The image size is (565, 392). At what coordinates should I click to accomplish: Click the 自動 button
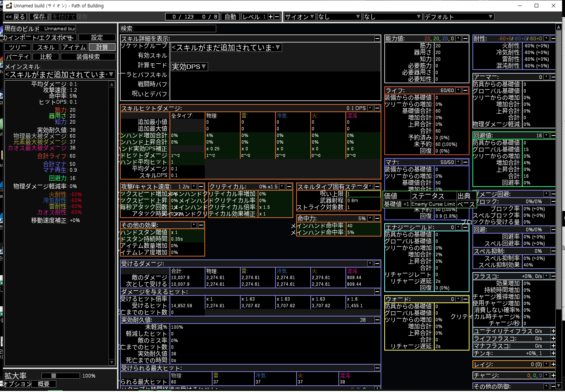[230, 17]
